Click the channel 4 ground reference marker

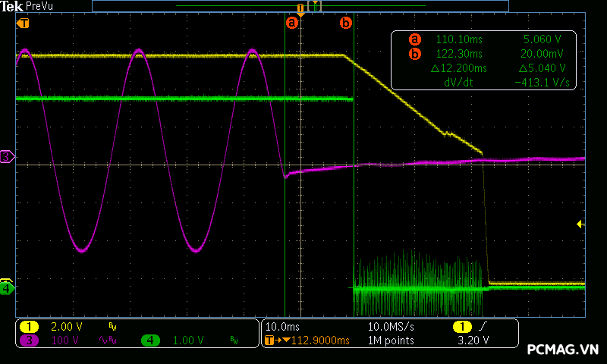tap(7, 288)
